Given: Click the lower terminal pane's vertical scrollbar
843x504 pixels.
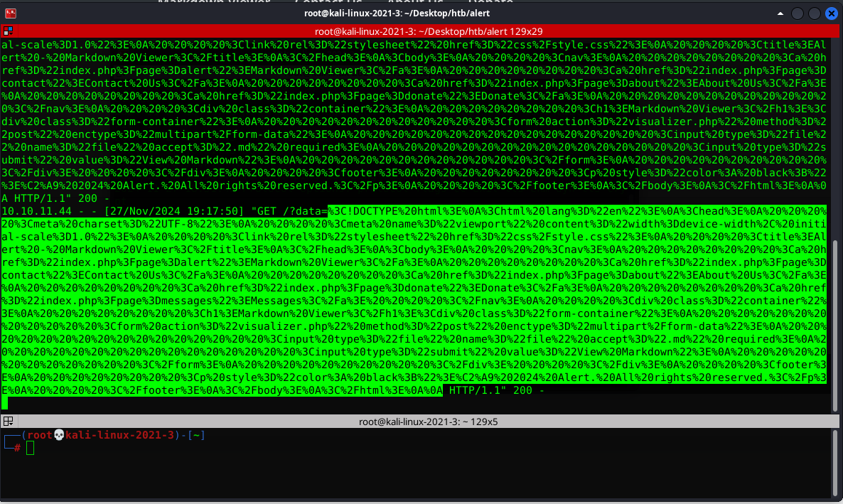Looking at the screenshot, I should click(835, 463).
